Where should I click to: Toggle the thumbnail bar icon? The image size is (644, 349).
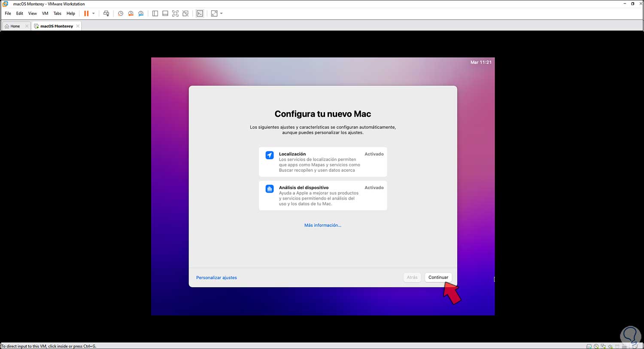coord(165,13)
